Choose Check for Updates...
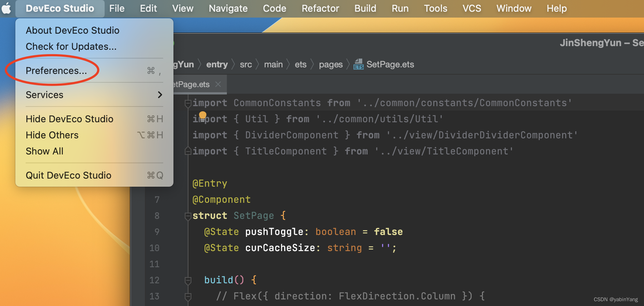The height and width of the screenshot is (306, 644). point(94,46)
